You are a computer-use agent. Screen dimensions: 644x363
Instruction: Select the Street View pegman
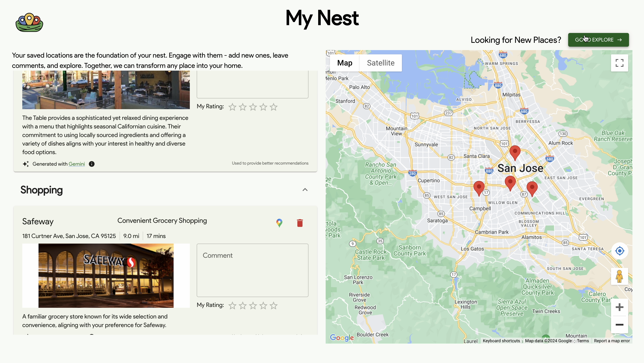(x=619, y=276)
